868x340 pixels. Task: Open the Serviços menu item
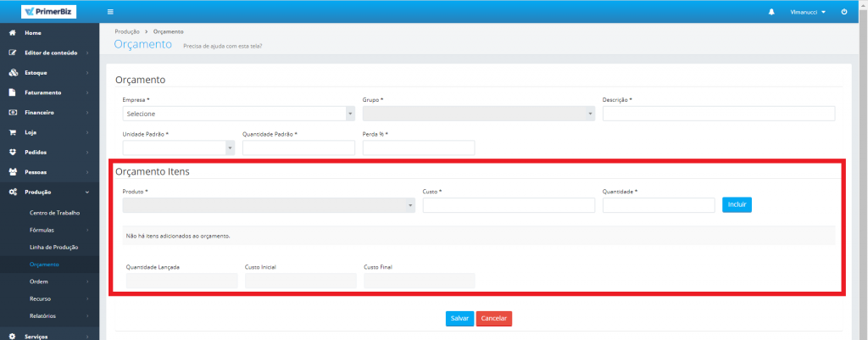click(x=50, y=336)
